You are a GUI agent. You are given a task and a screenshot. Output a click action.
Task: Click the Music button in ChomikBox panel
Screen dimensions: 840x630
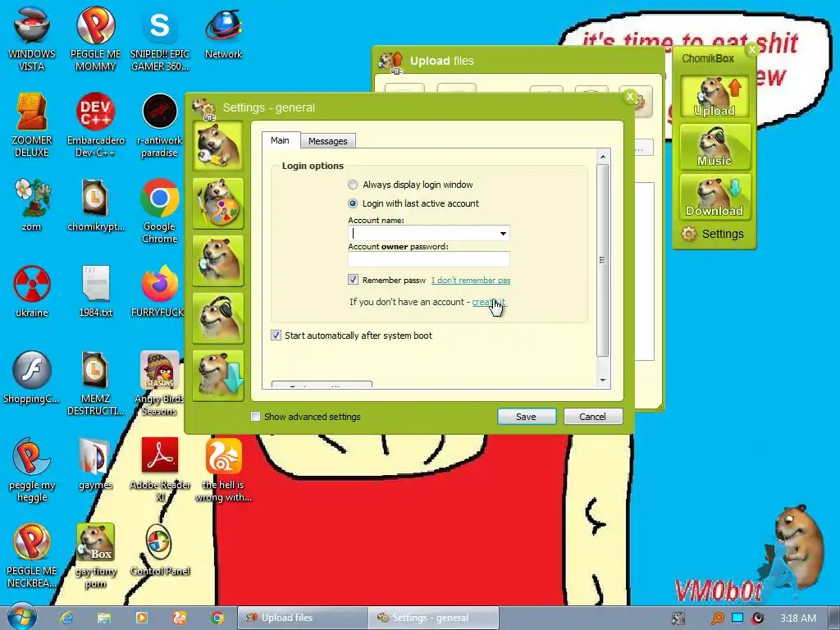click(x=714, y=147)
